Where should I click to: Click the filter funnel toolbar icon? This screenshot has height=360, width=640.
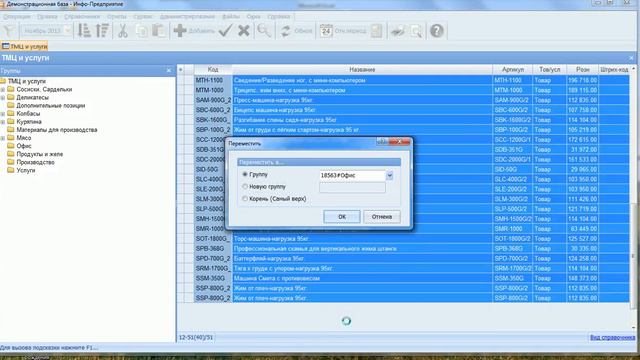click(x=8, y=31)
